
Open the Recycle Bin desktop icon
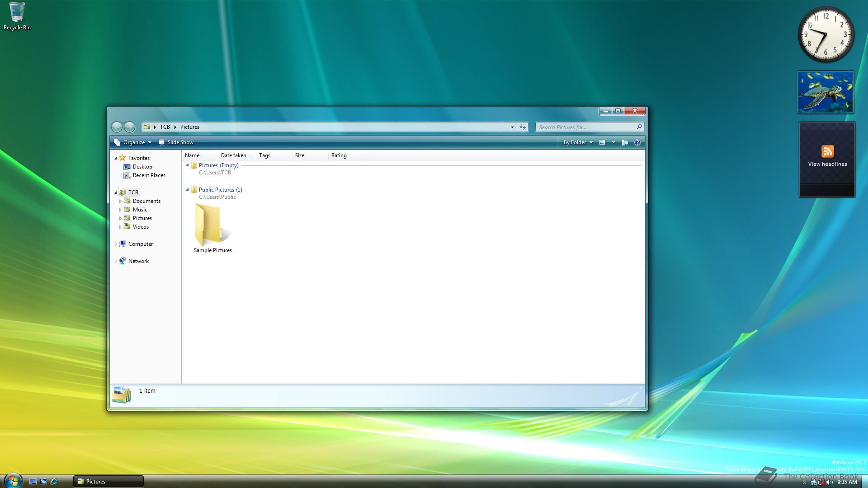point(17,16)
